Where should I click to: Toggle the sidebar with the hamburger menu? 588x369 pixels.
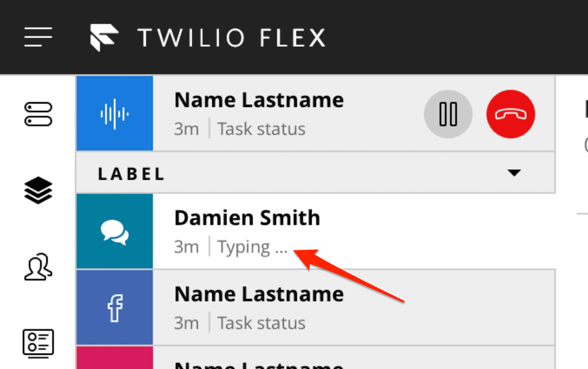pyautogui.click(x=38, y=36)
